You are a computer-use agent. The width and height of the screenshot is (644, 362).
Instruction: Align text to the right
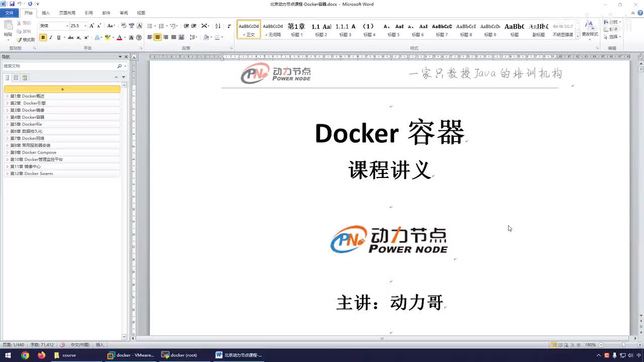(166, 38)
